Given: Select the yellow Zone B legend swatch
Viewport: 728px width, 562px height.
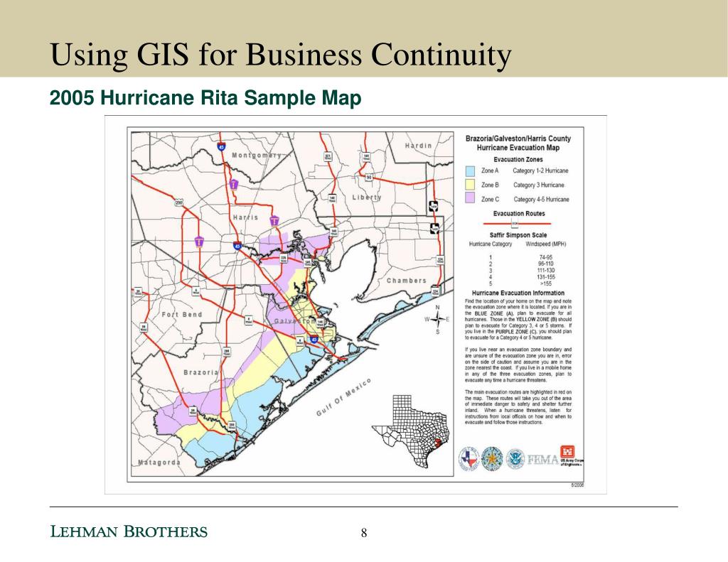Looking at the screenshot, I should pyautogui.click(x=470, y=185).
